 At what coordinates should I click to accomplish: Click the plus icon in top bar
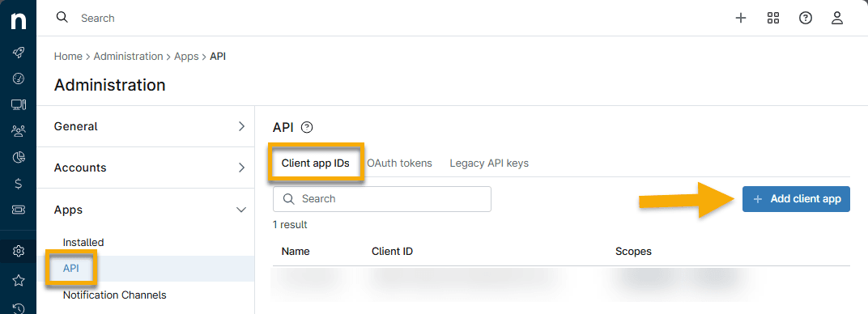click(x=741, y=19)
